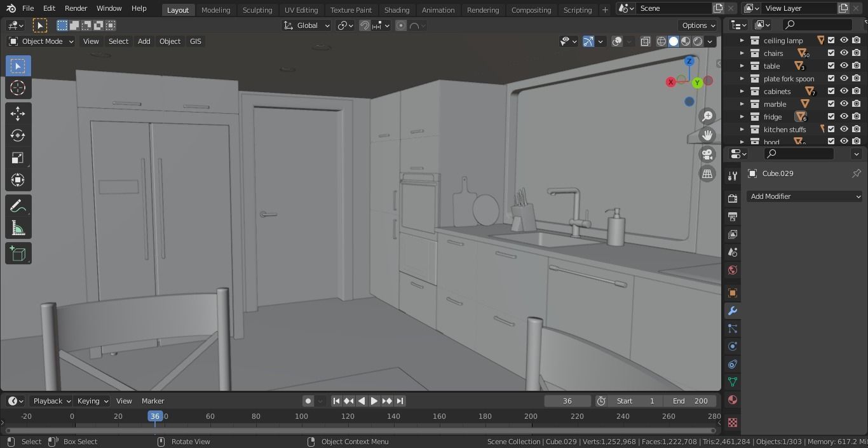Select the Add Cube tool
Screen dimensions: 868x448
(x=18, y=254)
